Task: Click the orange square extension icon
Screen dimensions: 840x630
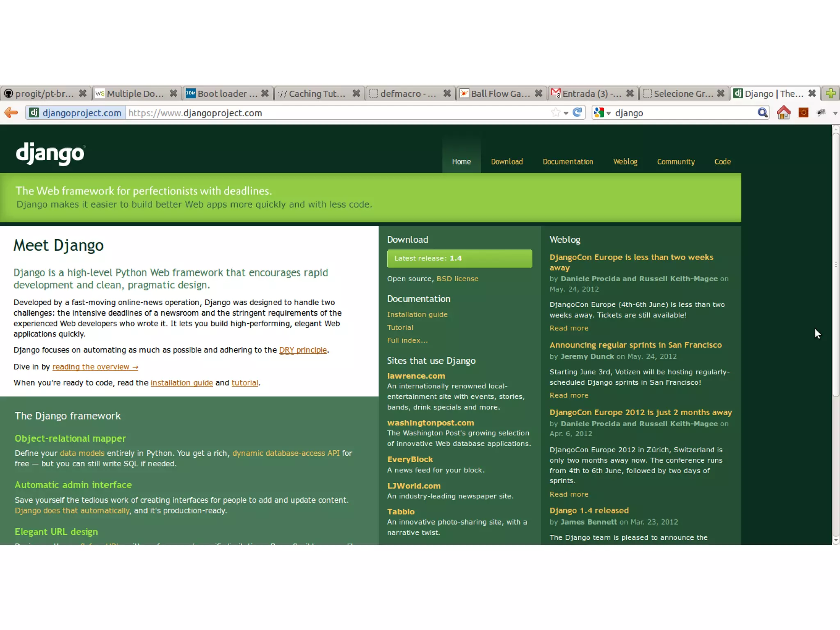Action: click(803, 112)
